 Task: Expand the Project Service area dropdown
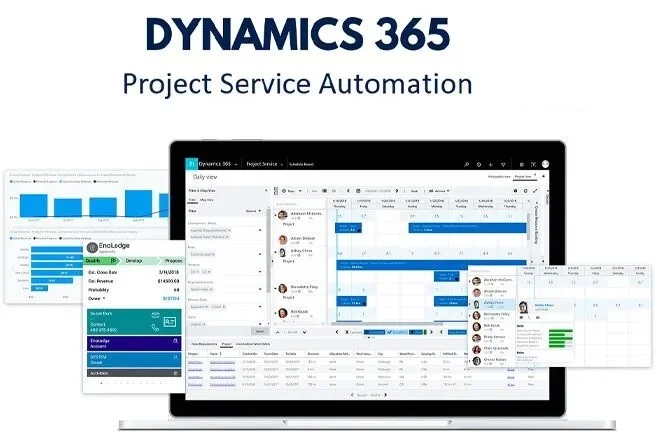[x=283, y=164]
